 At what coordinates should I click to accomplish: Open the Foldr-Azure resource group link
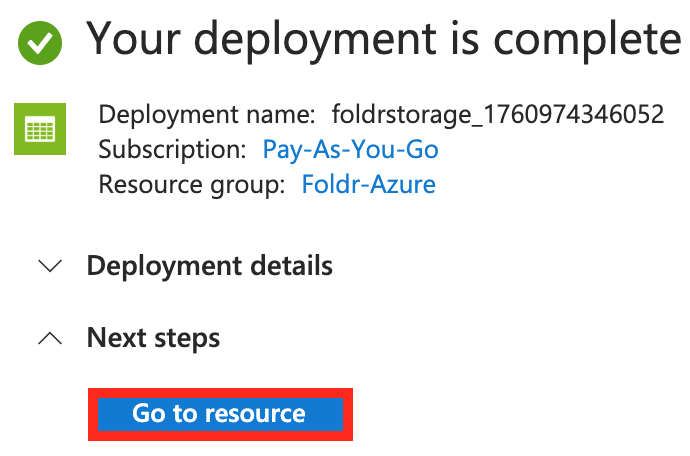point(368,185)
